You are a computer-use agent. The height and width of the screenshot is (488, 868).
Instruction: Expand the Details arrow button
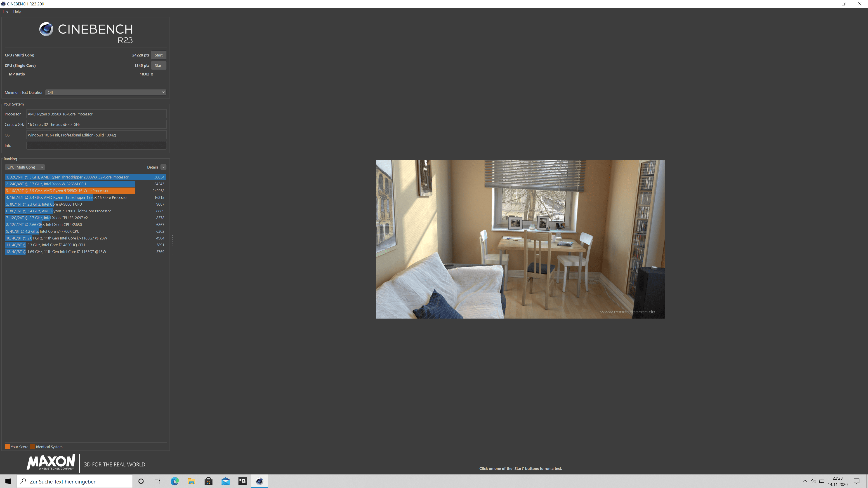tap(163, 167)
